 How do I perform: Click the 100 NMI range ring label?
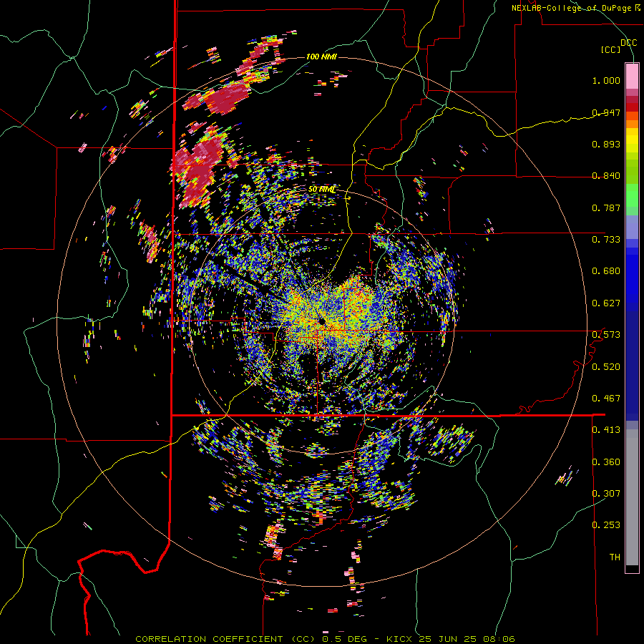(x=321, y=57)
